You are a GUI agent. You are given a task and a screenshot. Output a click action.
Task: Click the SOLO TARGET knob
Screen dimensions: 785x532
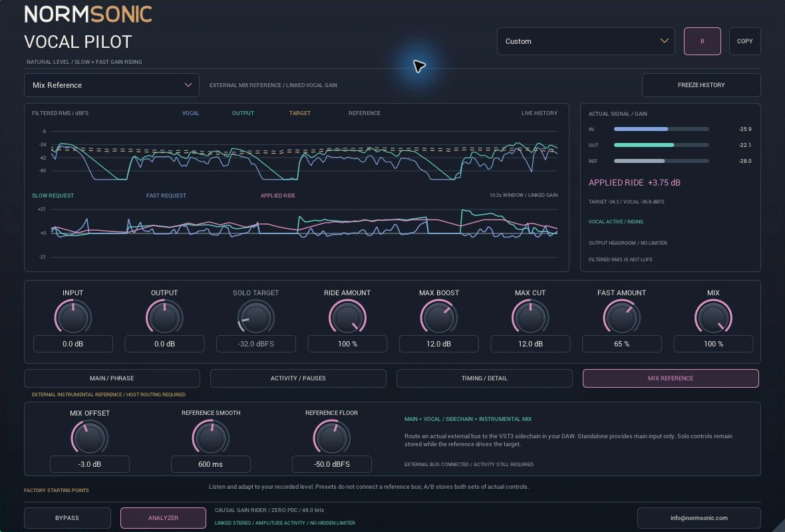[256, 317]
